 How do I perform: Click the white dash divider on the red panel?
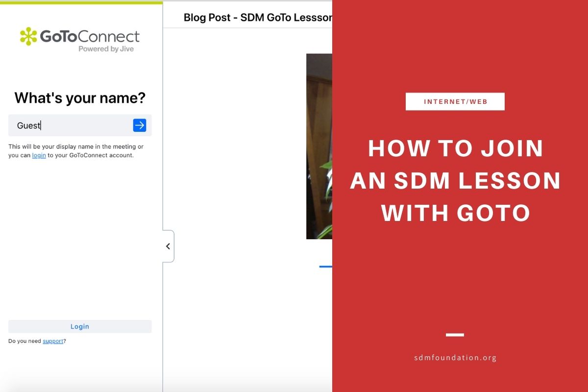tap(455, 335)
